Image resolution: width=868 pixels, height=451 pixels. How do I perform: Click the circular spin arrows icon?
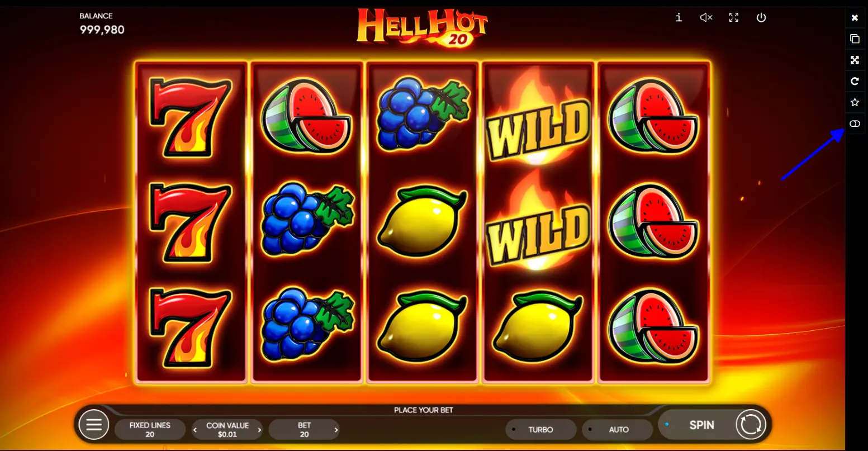click(x=750, y=425)
